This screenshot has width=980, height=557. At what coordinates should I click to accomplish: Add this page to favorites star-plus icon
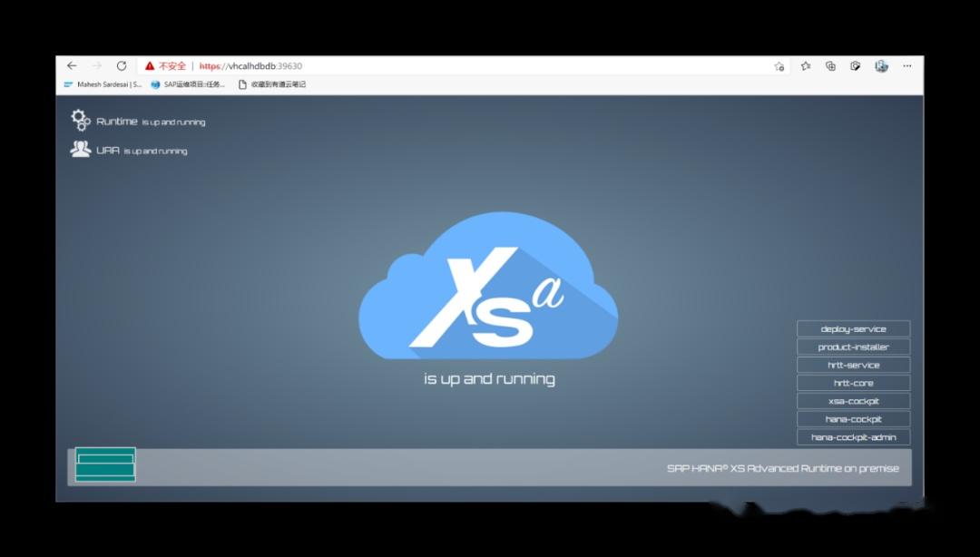779,66
